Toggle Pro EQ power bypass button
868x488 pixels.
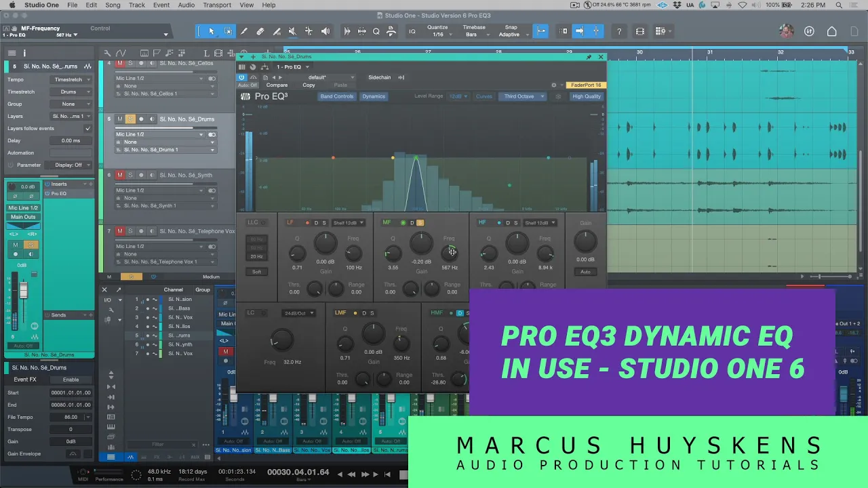[x=241, y=77]
